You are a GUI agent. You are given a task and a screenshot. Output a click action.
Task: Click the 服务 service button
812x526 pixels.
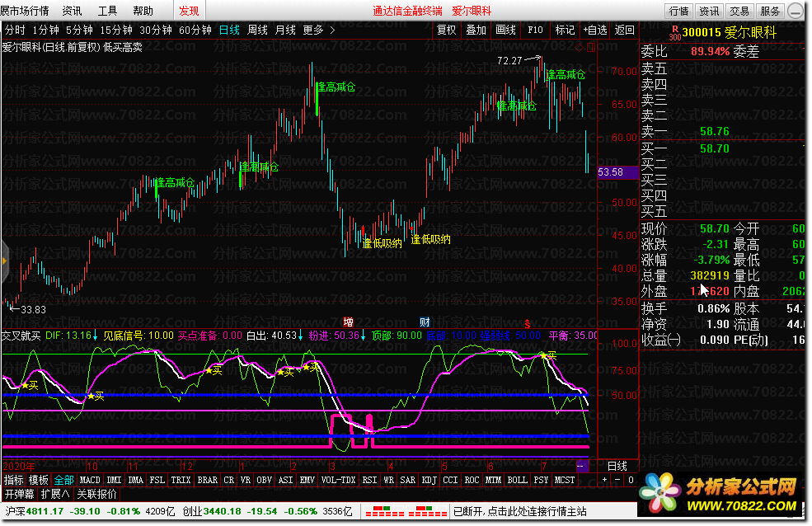click(x=770, y=11)
